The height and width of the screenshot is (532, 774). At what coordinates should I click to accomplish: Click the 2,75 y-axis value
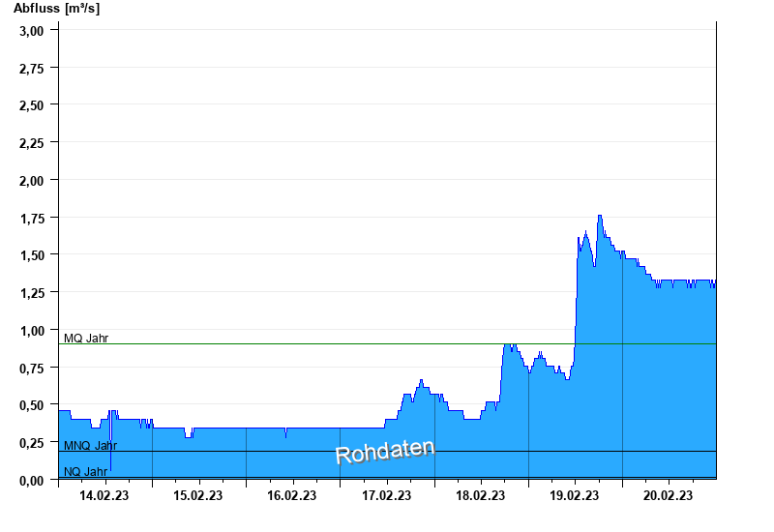(32, 69)
